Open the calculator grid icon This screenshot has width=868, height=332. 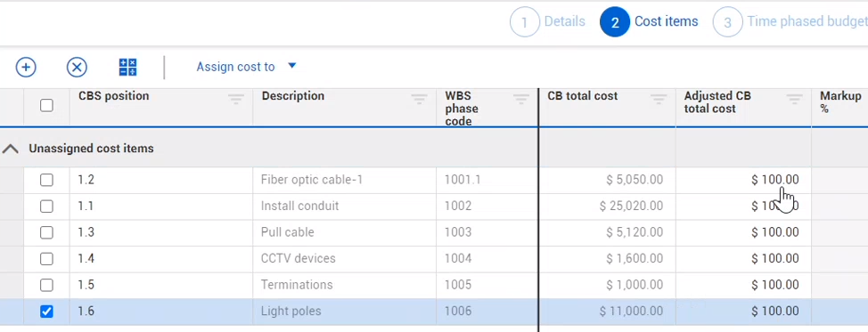click(x=127, y=68)
